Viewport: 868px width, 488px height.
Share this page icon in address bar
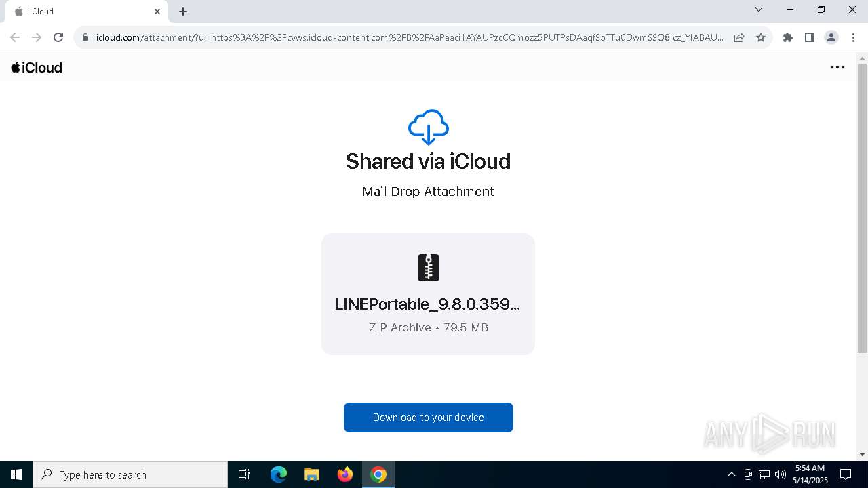739,37
